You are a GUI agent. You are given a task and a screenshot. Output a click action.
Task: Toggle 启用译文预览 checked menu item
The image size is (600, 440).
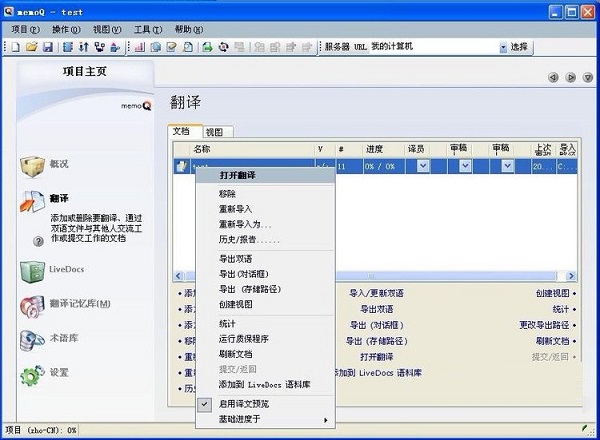[x=244, y=404]
